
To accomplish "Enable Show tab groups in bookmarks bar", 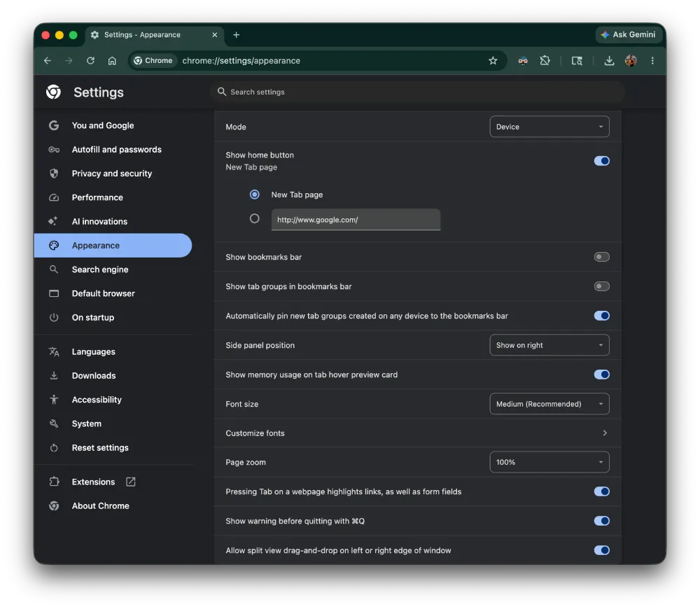I will pos(602,286).
